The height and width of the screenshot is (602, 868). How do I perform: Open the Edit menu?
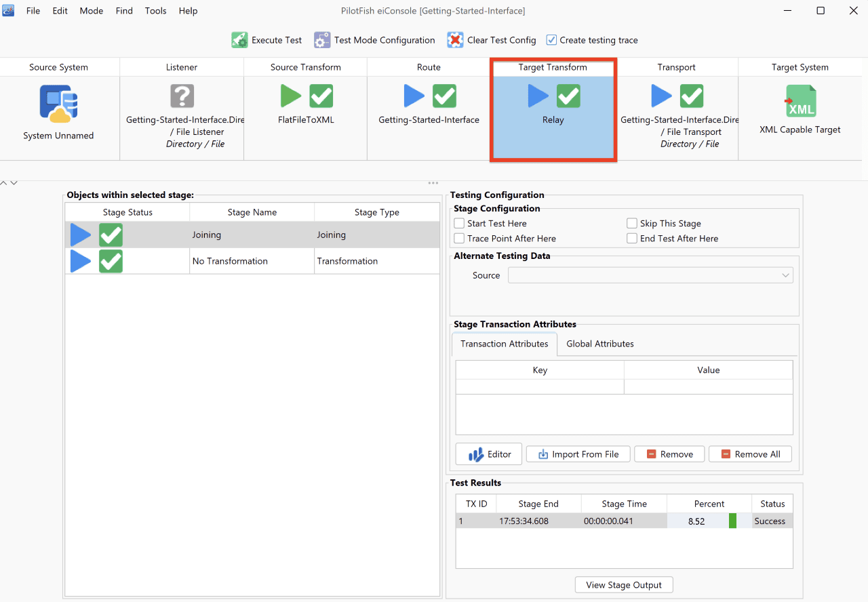[x=60, y=11]
